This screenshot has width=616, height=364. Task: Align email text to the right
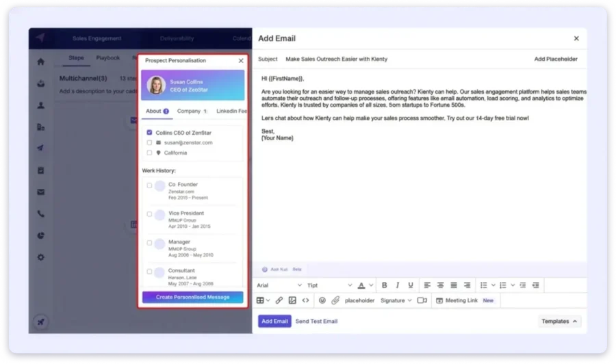[467, 285]
